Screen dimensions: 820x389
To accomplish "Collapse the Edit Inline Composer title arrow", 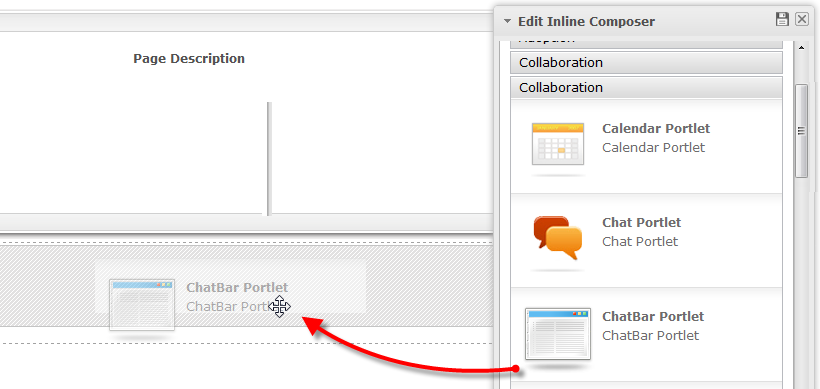I will point(507,21).
